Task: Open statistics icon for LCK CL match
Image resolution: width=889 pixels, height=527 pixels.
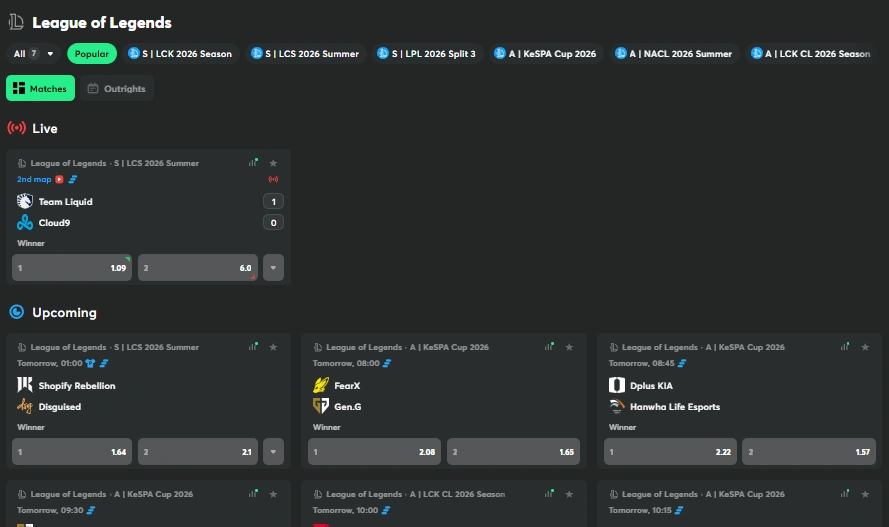Action: 549,494
